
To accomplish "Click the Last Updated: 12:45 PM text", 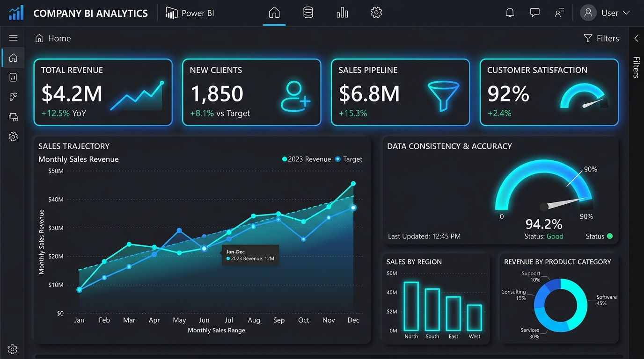I will 424,237.
